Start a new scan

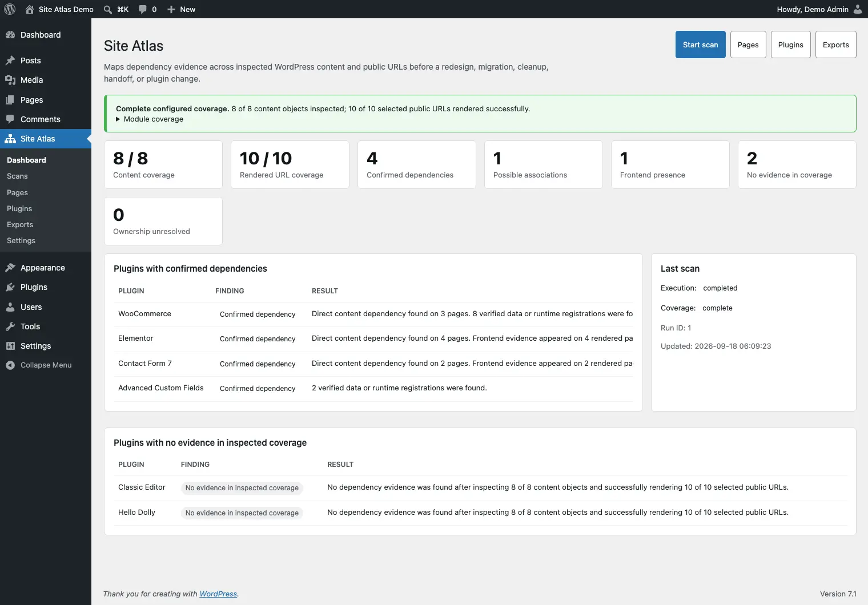pos(701,45)
